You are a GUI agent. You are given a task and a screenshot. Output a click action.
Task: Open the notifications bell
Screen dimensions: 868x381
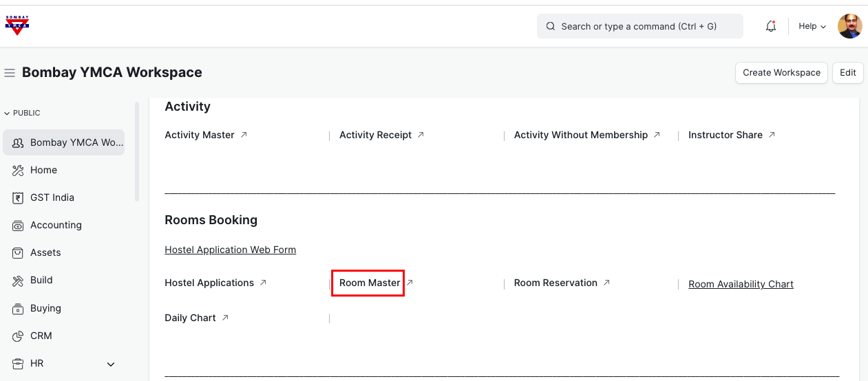[x=771, y=26]
